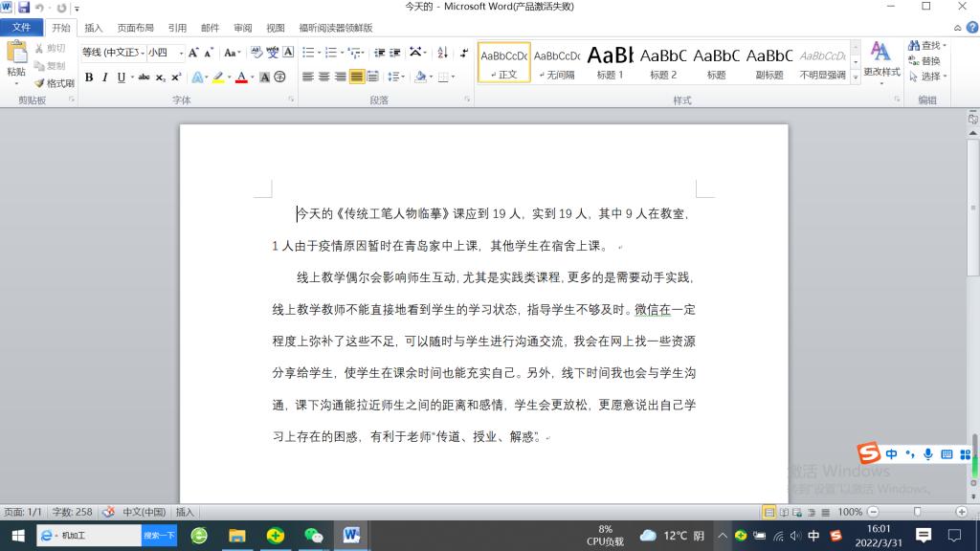Click the Format Painter (格式刷) button

(x=54, y=83)
